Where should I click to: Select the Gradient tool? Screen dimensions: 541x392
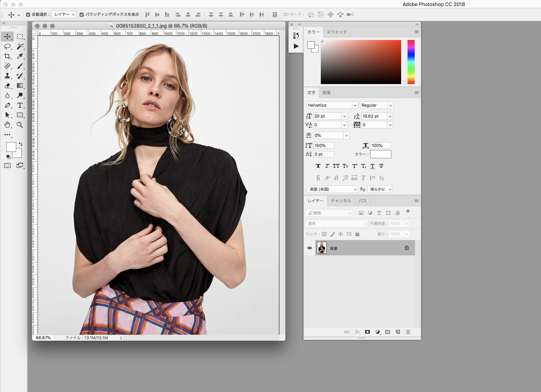pos(20,86)
